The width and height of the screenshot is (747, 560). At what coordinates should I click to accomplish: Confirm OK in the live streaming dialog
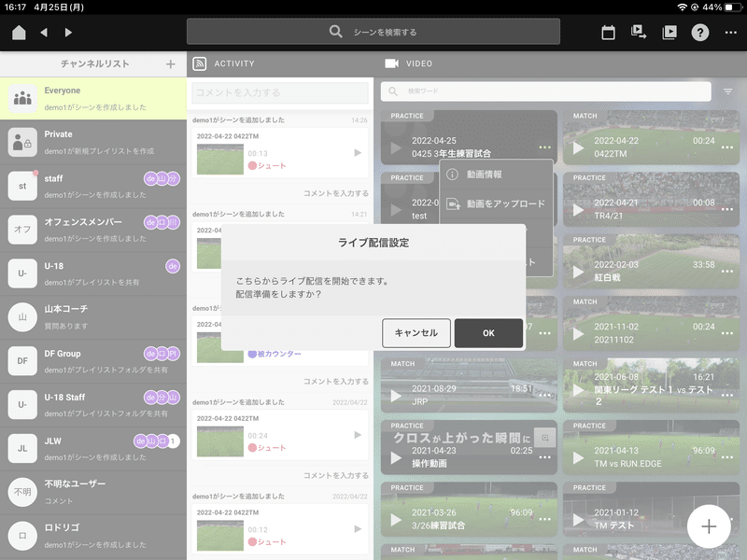(488, 333)
